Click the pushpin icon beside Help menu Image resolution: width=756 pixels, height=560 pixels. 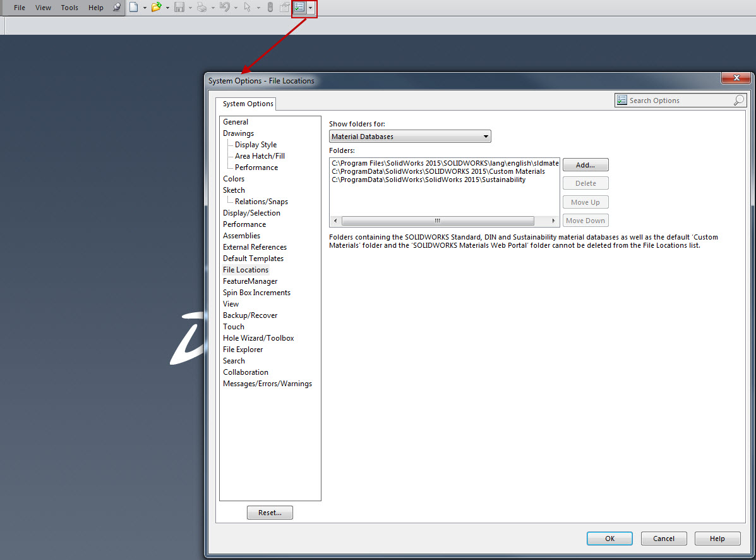click(117, 7)
